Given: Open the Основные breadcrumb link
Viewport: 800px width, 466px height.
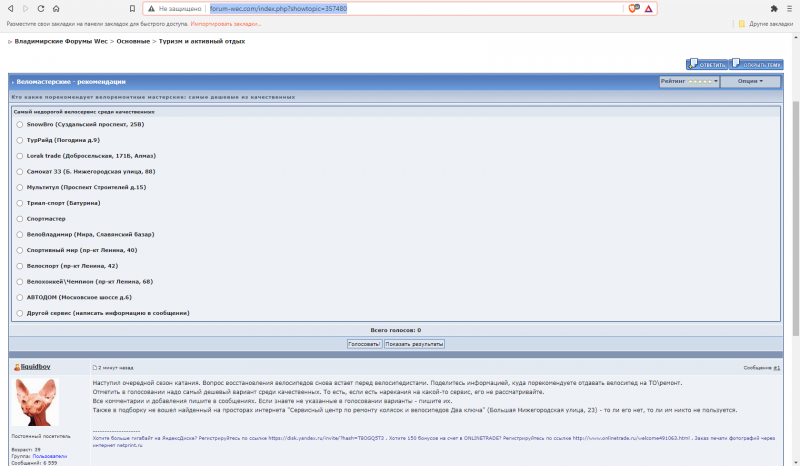Looking at the screenshot, I should (133, 41).
